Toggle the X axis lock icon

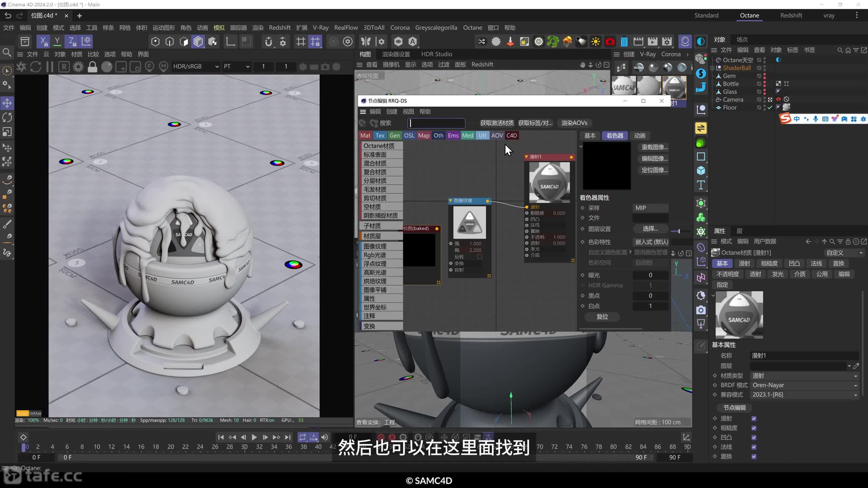coord(43,41)
